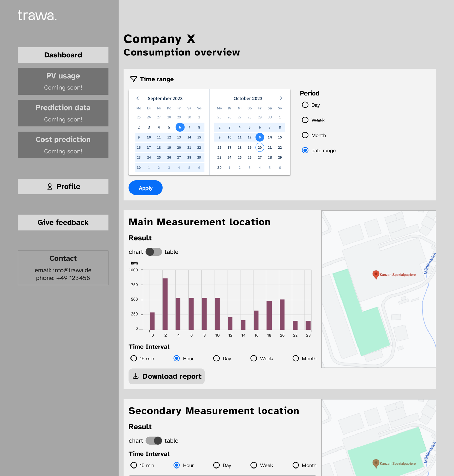Image resolution: width=454 pixels, height=476 pixels.
Task: Select the date range period option
Action: (x=305, y=150)
